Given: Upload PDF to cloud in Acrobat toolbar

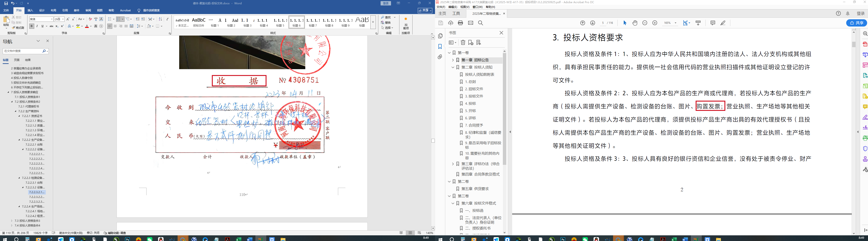Looking at the screenshot, I should click(450, 23).
